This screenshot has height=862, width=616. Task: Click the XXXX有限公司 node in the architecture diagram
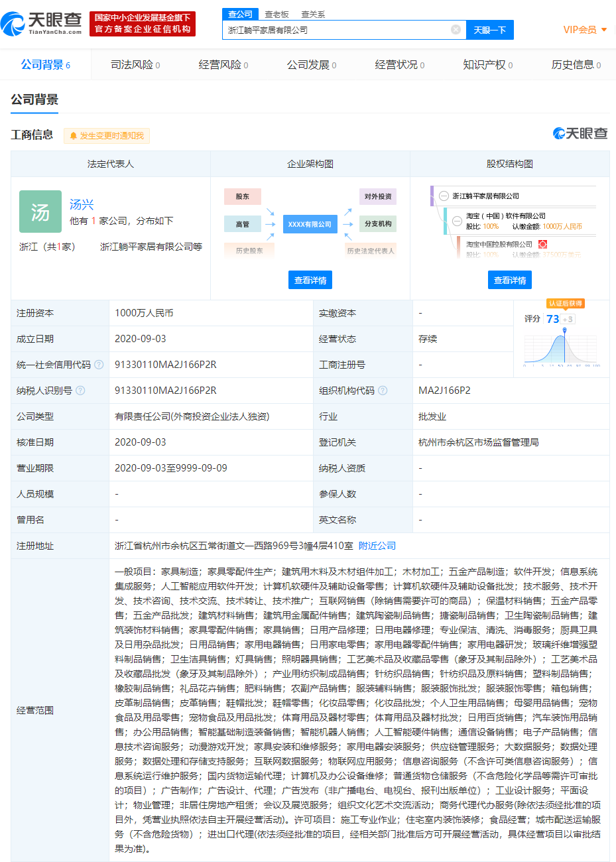[310, 224]
